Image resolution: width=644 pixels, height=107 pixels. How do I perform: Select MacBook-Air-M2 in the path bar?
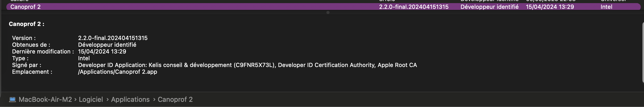coord(45,99)
